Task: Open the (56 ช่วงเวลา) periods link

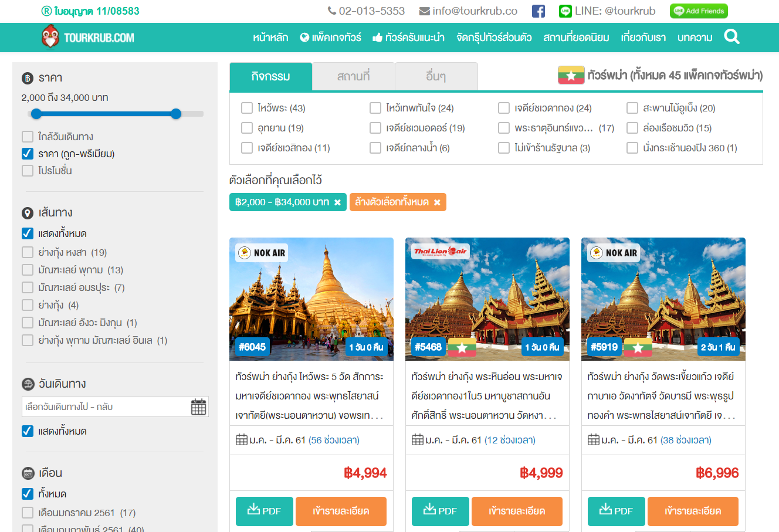Action: coord(334,440)
